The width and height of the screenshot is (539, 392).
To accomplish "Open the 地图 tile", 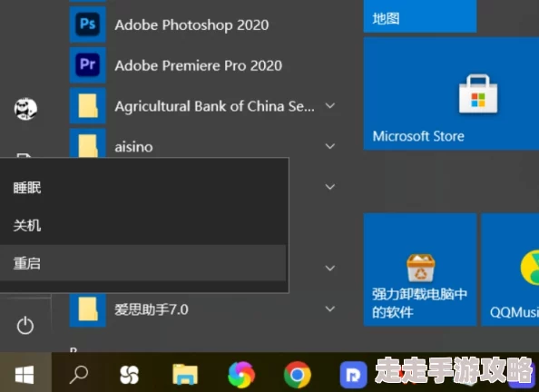I will (x=420, y=16).
